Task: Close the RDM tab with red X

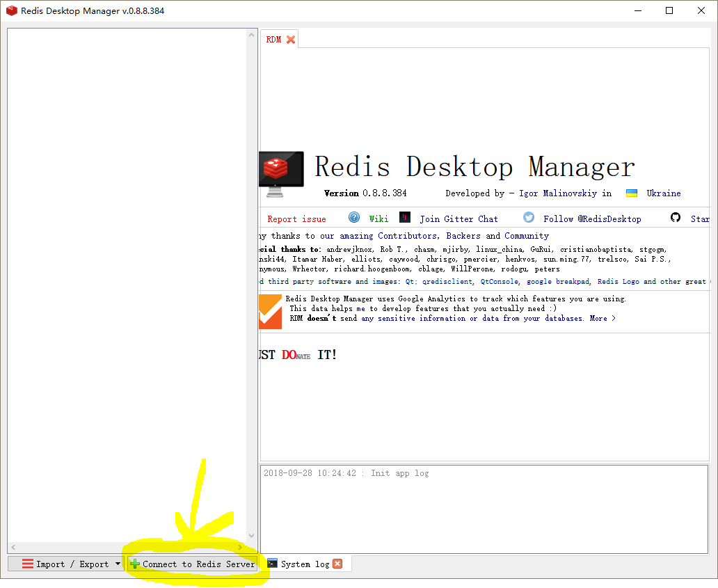Action: point(291,40)
